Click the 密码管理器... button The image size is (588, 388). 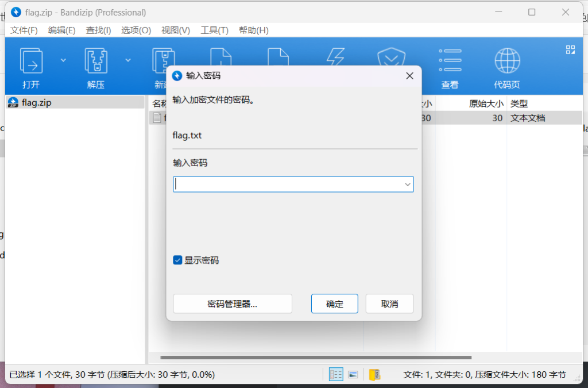click(233, 304)
